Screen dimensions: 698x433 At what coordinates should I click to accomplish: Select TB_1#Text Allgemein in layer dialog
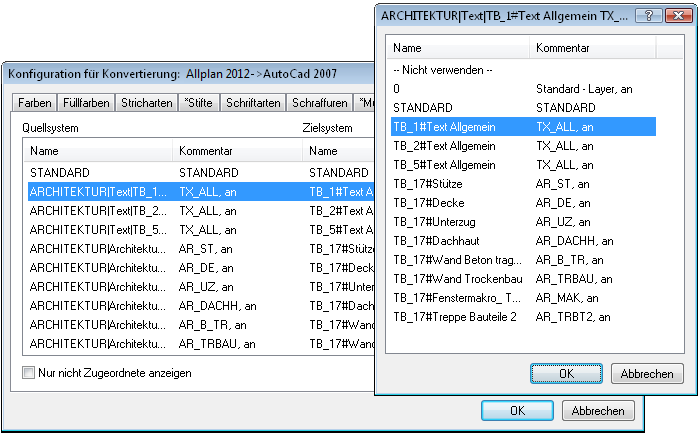click(524, 127)
